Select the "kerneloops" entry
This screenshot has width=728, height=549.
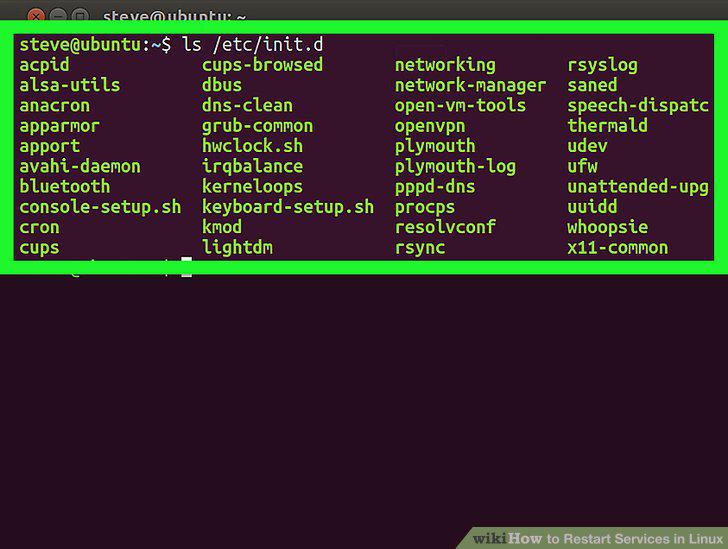252,187
